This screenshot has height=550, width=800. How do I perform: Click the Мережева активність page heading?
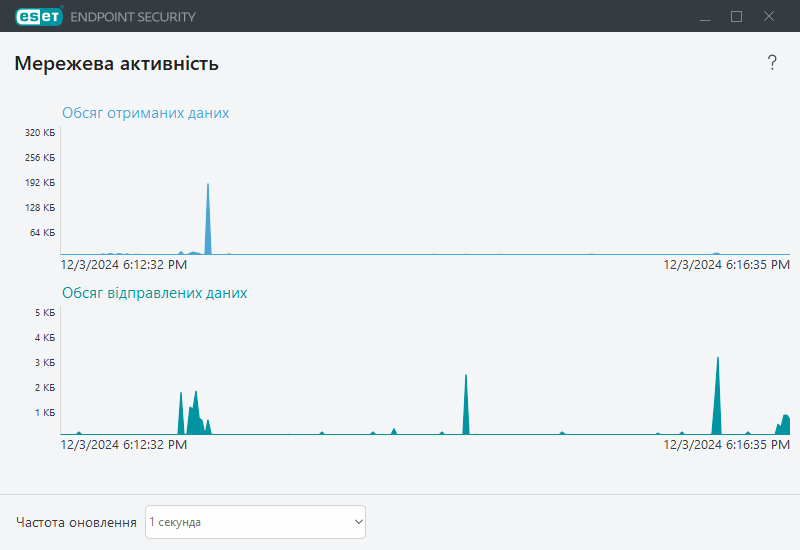pos(116,64)
